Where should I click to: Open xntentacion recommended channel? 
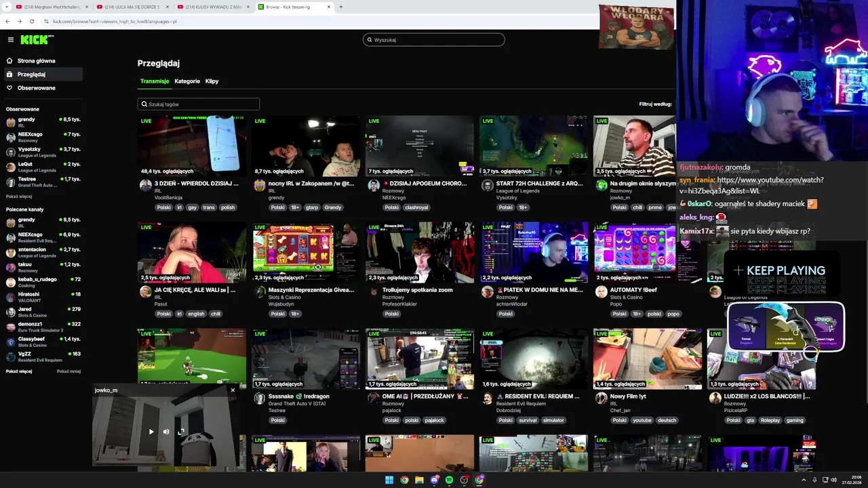coord(43,252)
